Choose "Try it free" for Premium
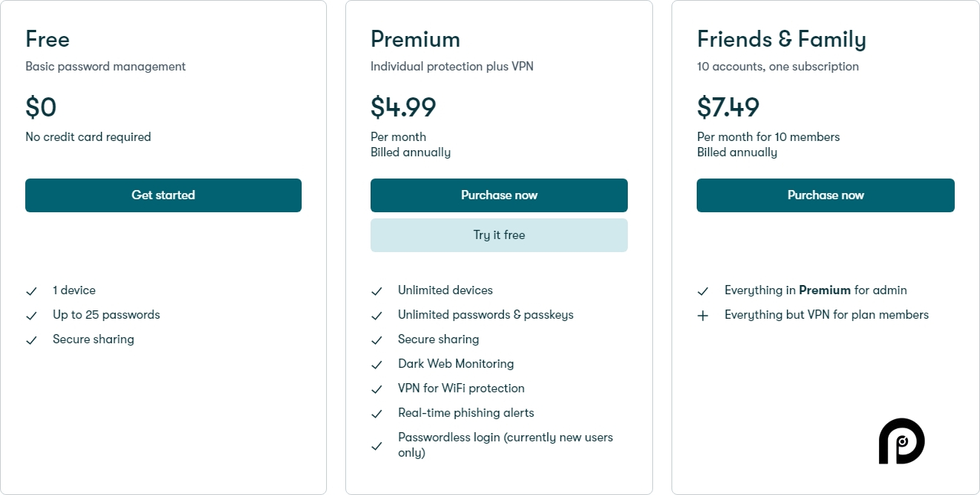Viewport: 980px width, 495px height. coord(499,235)
